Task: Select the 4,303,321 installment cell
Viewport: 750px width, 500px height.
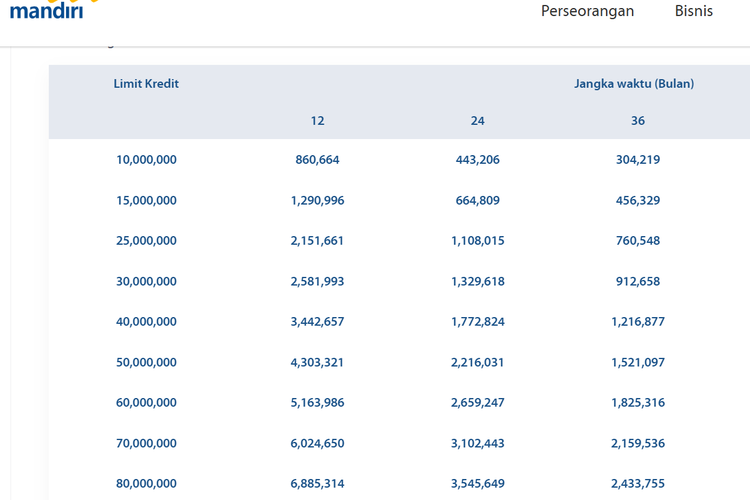Action: [317, 362]
